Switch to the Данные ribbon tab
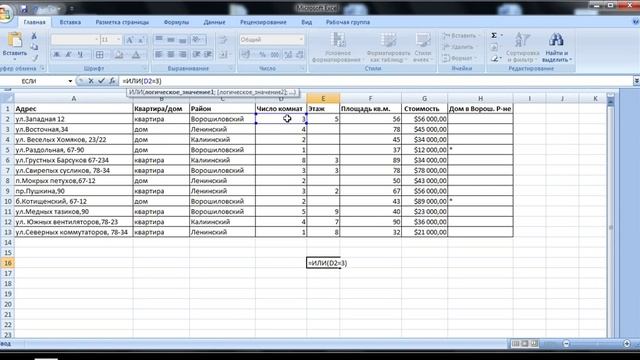 tap(214, 22)
